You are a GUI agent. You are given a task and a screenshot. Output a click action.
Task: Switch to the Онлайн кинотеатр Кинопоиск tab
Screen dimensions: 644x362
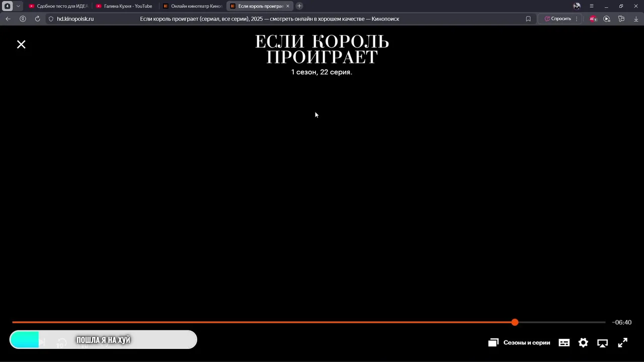(x=192, y=6)
